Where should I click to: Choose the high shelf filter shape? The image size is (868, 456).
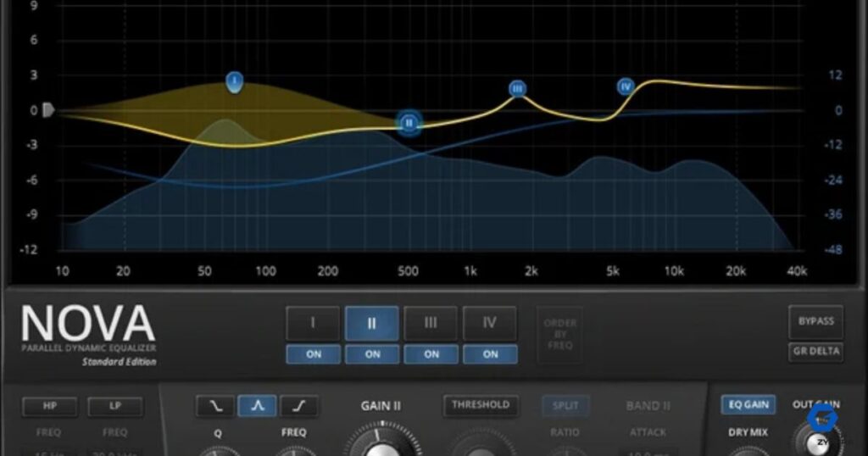(x=298, y=406)
